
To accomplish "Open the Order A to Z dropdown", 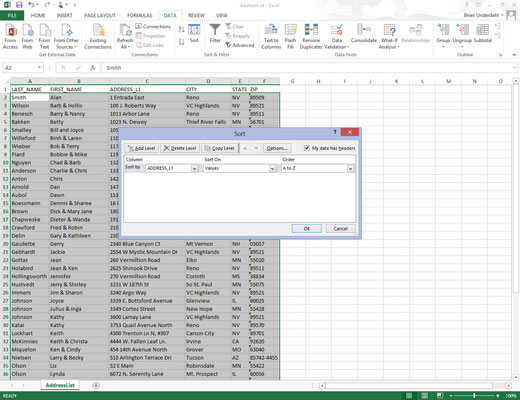I will click(x=350, y=169).
